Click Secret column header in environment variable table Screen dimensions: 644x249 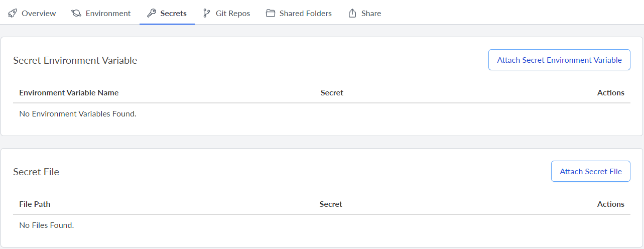tap(332, 93)
